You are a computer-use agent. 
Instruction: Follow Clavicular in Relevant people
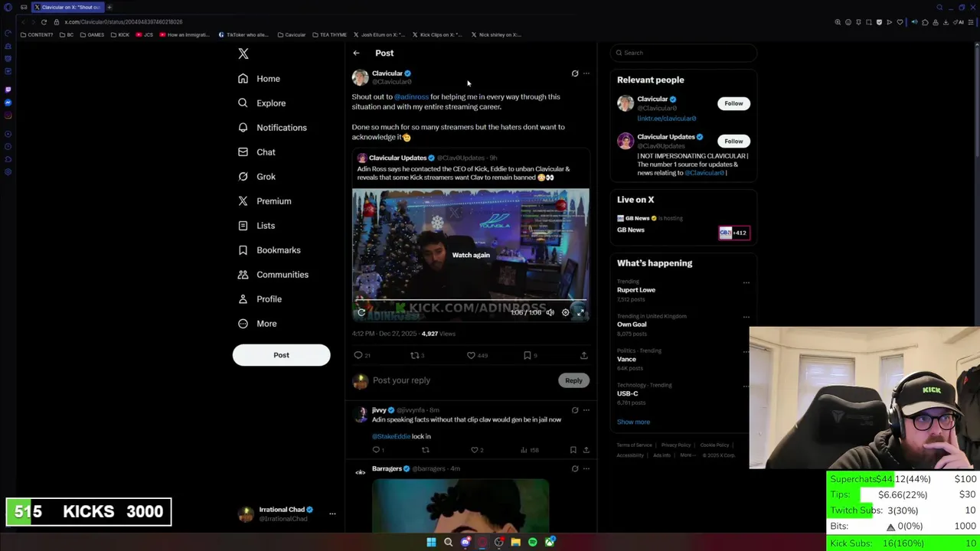[x=733, y=103]
